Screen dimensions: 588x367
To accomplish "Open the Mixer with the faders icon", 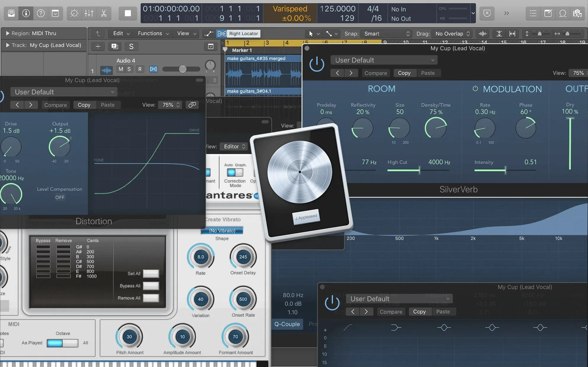I will coord(89,13).
